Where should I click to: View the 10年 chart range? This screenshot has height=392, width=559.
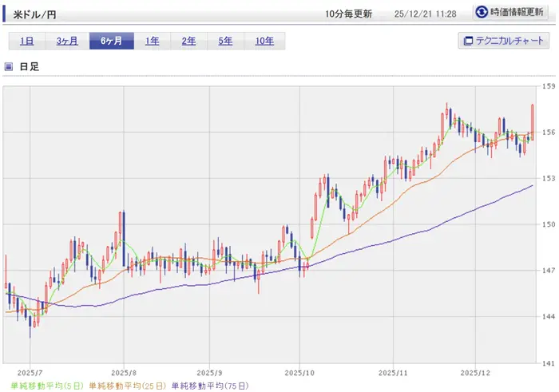coord(264,42)
